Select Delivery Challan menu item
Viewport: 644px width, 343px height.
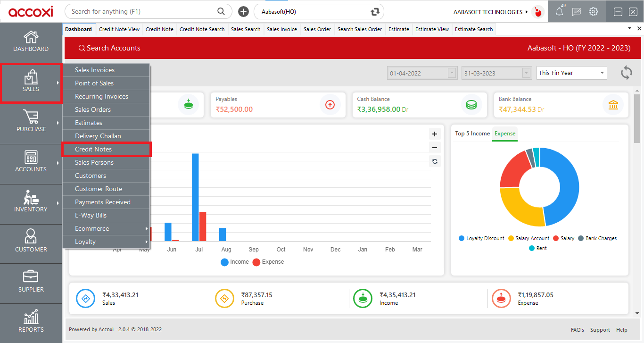pyautogui.click(x=106, y=136)
